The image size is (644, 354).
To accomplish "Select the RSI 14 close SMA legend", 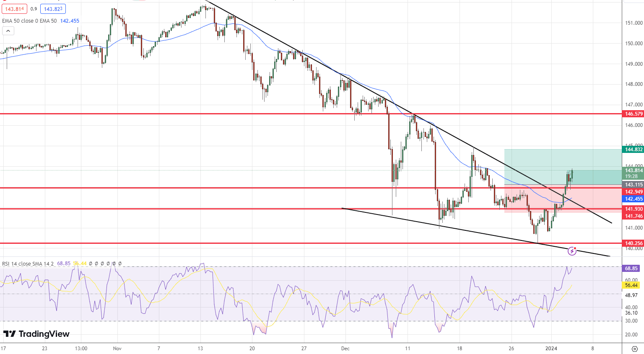I will click(28, 264).
